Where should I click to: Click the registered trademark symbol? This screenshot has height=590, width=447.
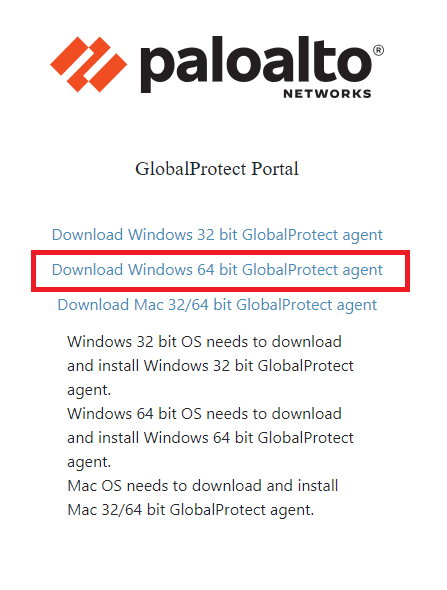(x=378, y=50)
